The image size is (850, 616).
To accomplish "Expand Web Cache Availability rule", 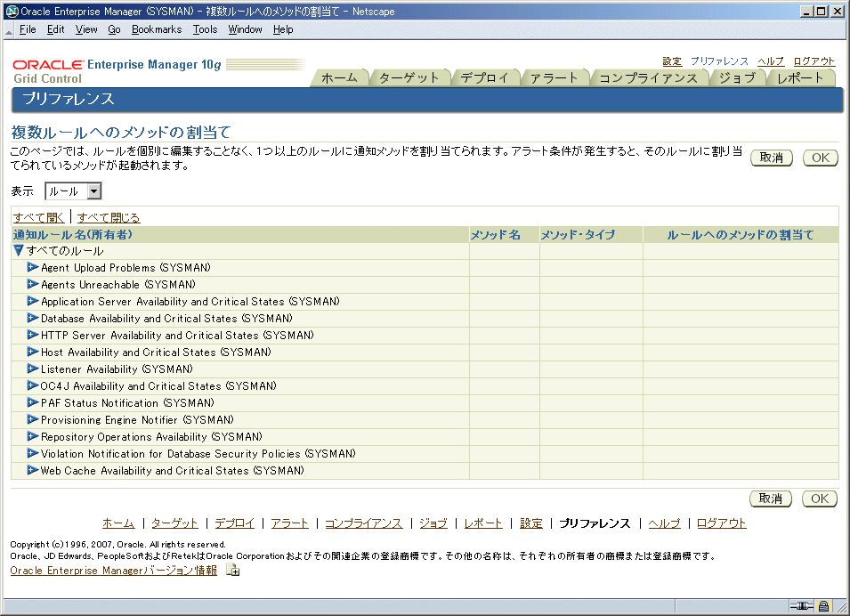I will pos(33,470).
